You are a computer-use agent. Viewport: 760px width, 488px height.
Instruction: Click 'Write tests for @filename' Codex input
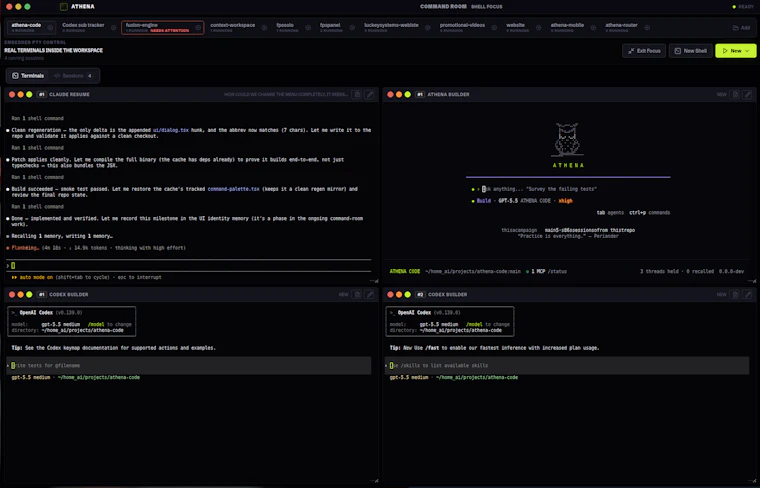[189, 365]
